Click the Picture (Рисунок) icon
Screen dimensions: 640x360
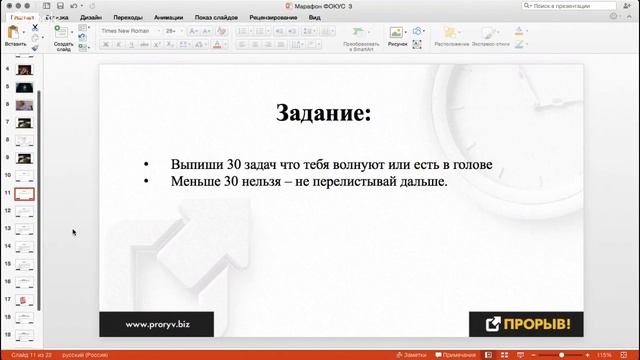click(396, 32)
